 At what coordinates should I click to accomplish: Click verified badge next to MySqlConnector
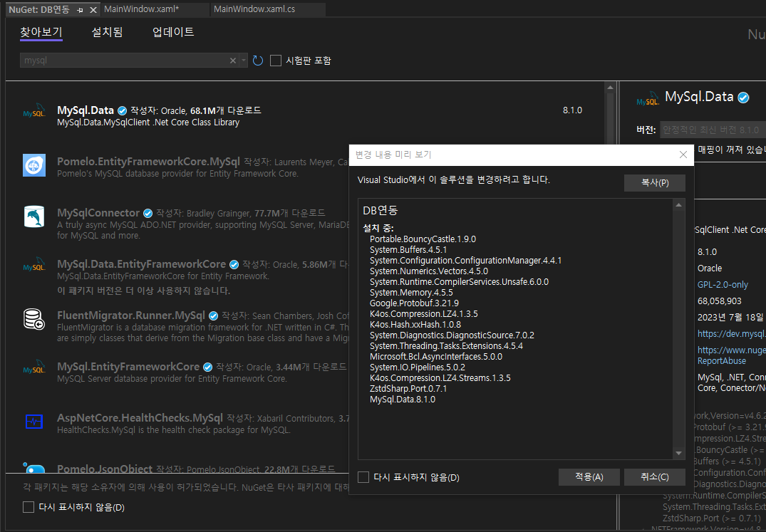(x=147, y=213)
